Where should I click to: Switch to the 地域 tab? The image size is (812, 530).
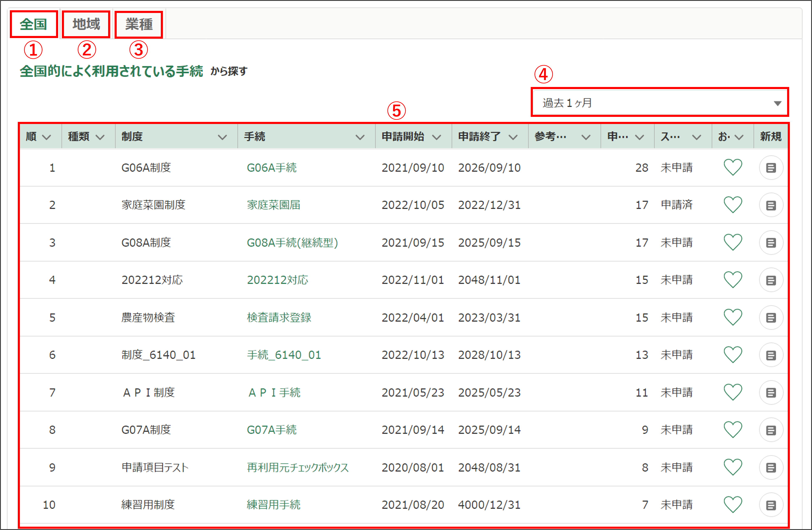click(86, 24)
